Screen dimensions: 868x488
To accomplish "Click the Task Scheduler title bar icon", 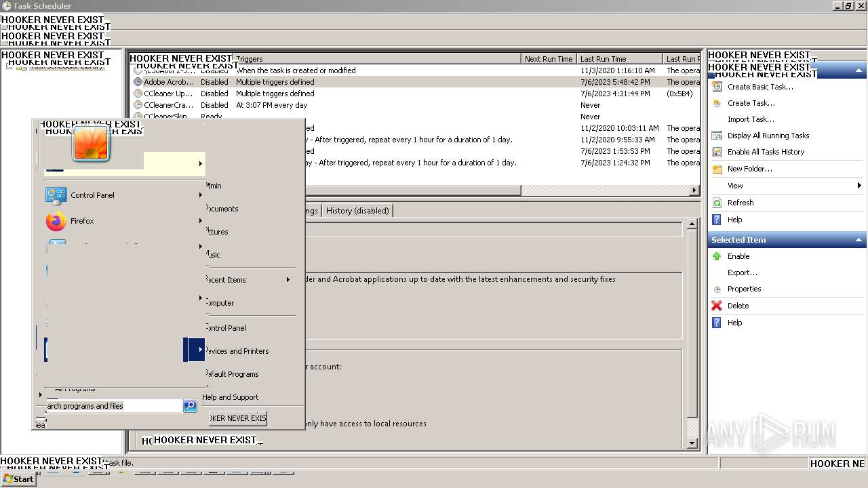I will point(6,5).
